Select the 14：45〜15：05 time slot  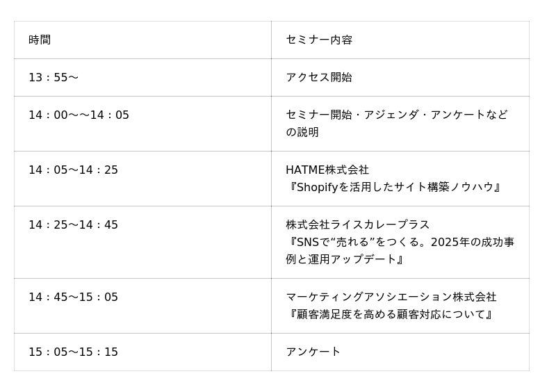click(x=73, y=297)
